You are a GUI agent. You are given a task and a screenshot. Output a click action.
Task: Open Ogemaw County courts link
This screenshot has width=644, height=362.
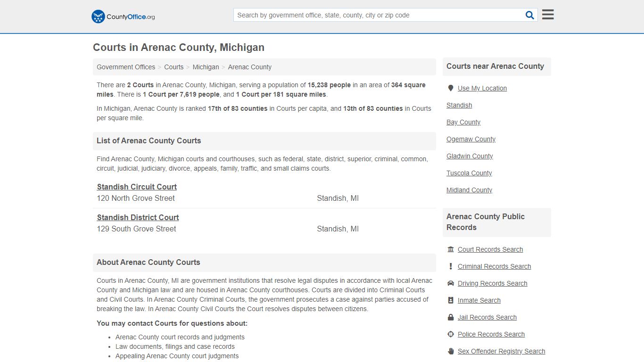[x=471, y=139]
